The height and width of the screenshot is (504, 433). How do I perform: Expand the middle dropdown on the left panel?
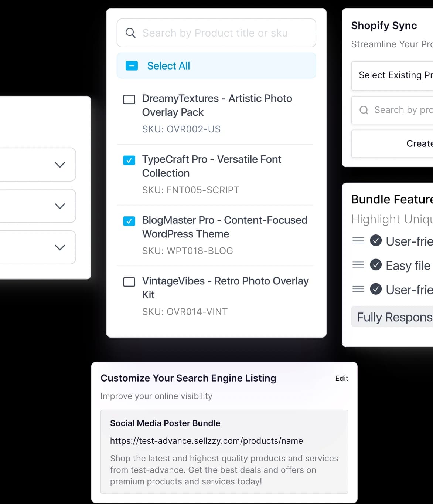click(60, 206)
